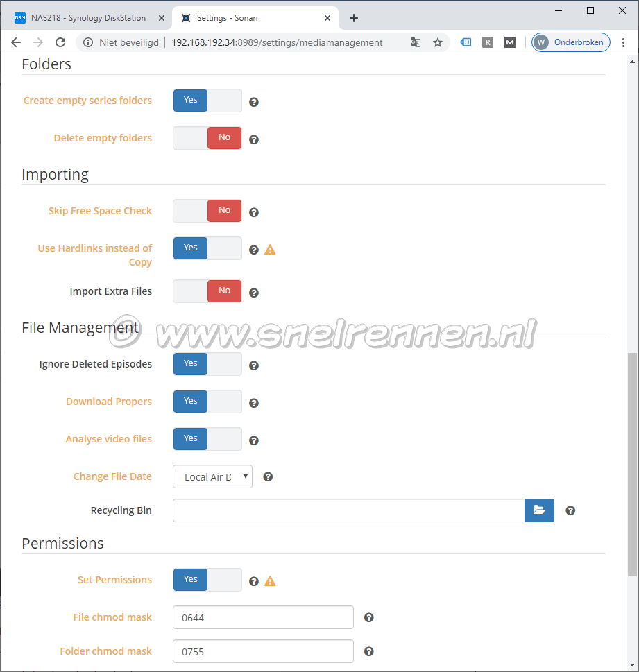639x672 pixels.
Task: Click help icon for Skip Free Space Check
Action: (x=254, y=213)
